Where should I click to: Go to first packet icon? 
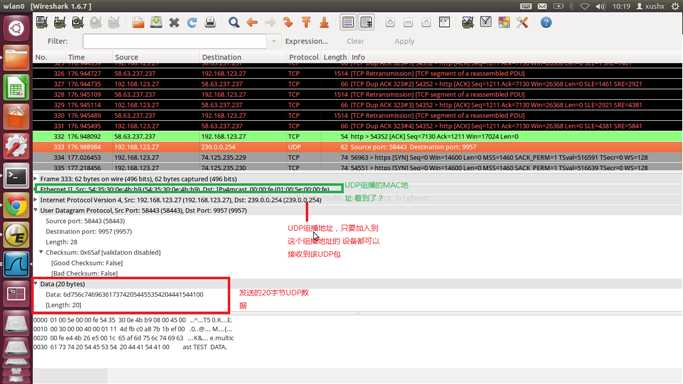pos(306,22)
